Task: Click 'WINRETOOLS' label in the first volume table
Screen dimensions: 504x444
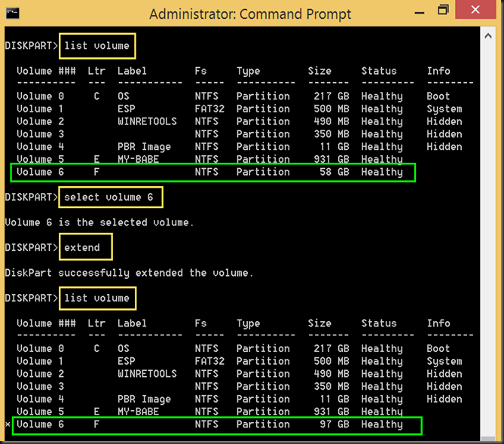Action: [147, 121]
